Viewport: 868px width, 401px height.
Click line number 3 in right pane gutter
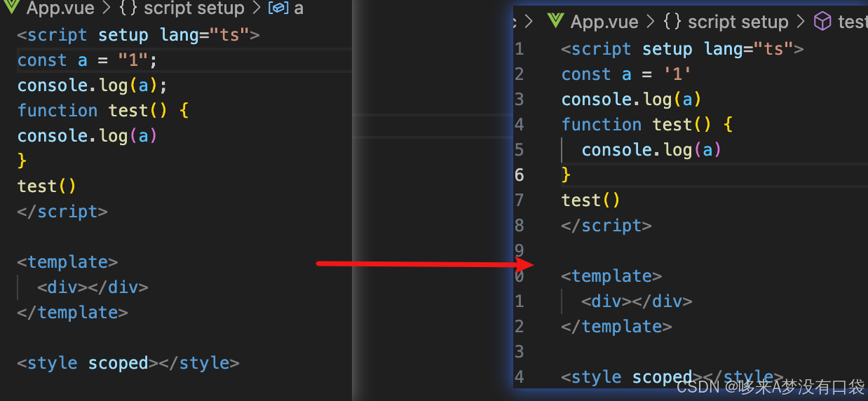(x=519, y=100)
